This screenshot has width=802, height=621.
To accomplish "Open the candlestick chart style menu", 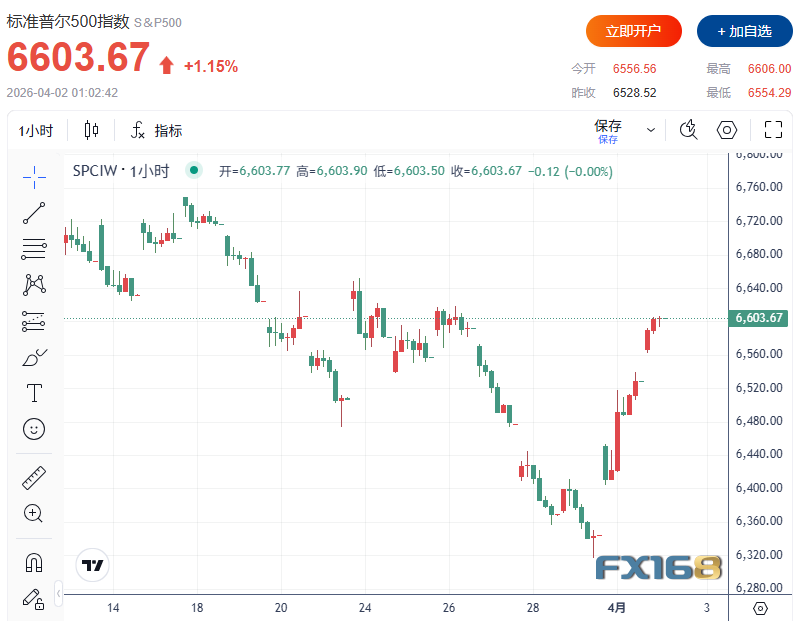I will point(92,130).
